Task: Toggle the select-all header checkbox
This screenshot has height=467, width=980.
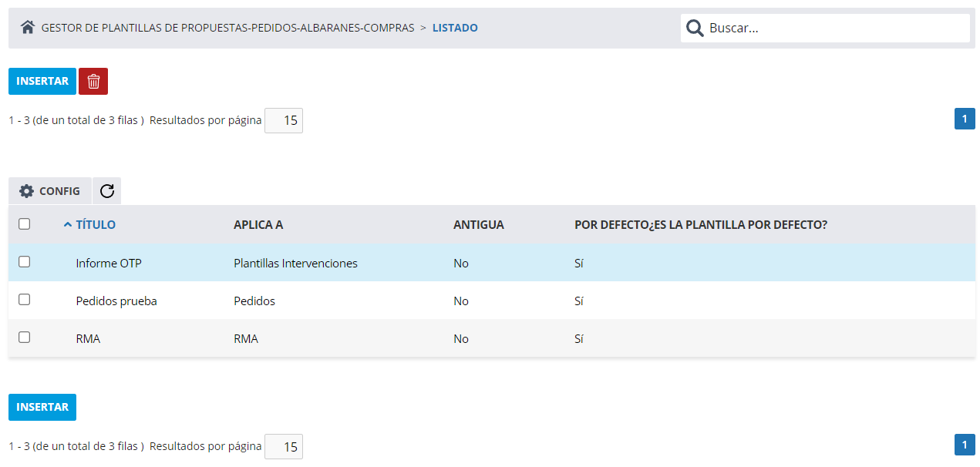Action: 25,224
